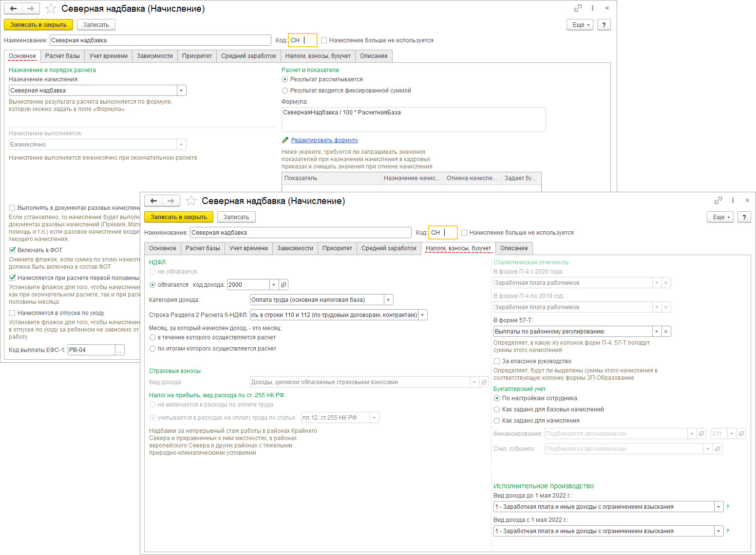
Task: Copy link icon in back window
Action: [x=578, y=8]
